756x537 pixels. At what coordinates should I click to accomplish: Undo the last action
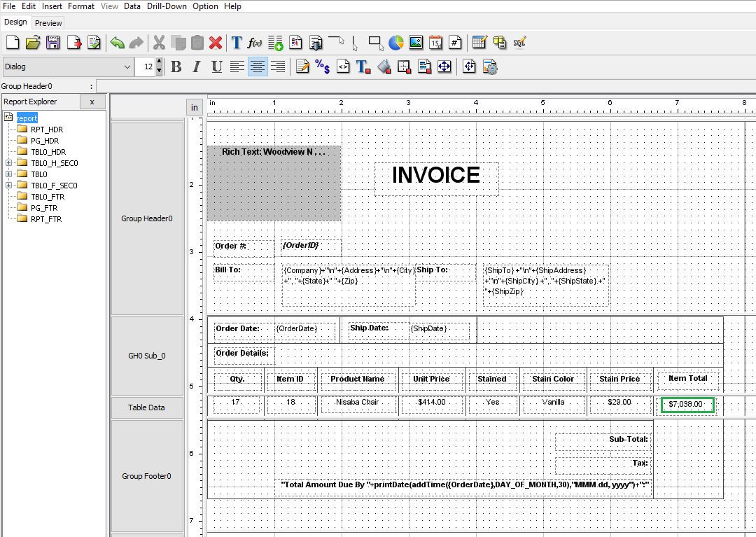click(117, 43)
